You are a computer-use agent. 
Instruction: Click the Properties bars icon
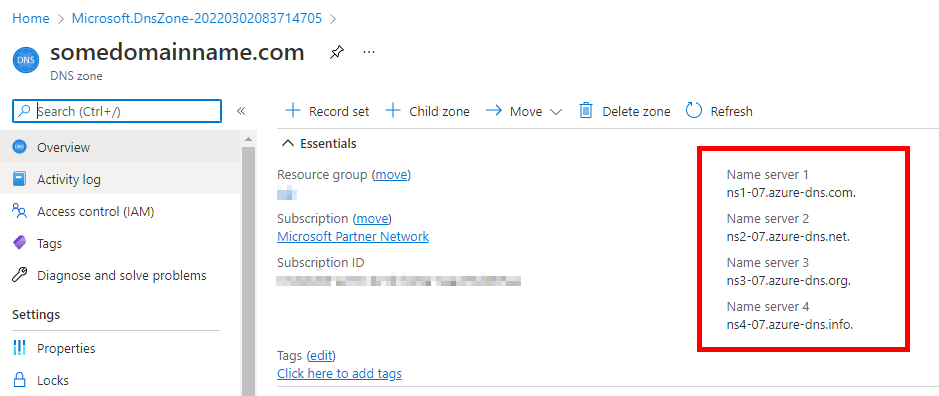[20, 348]
